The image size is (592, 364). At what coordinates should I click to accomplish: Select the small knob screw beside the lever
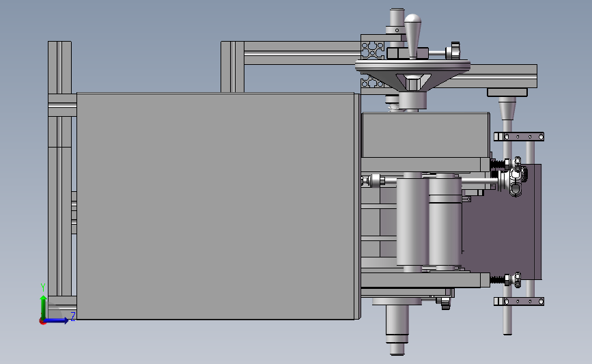click(x=453, y=51)
